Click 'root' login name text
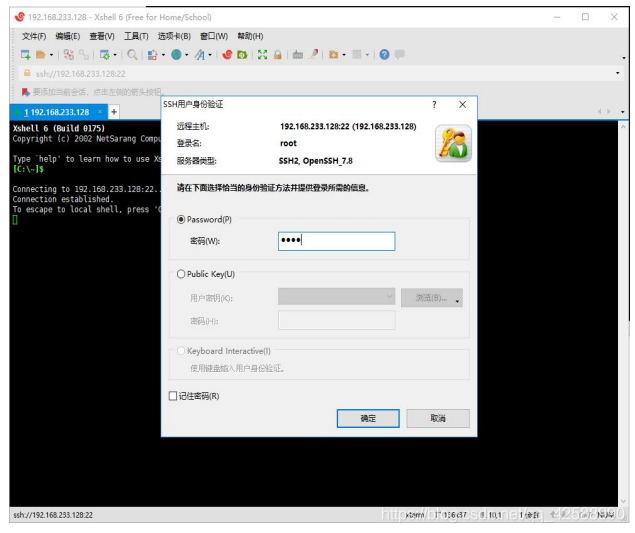Screen dimensions: 635x533 288,143
